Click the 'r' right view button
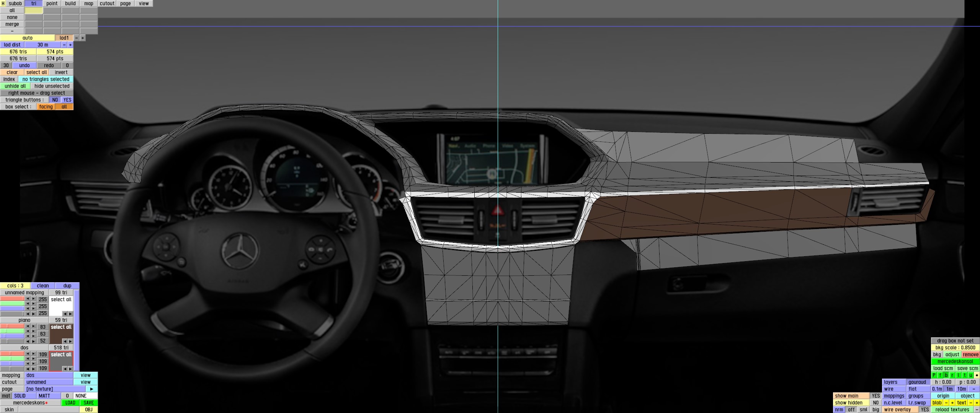Screen dimensions: 980x413 pos(952,375)
